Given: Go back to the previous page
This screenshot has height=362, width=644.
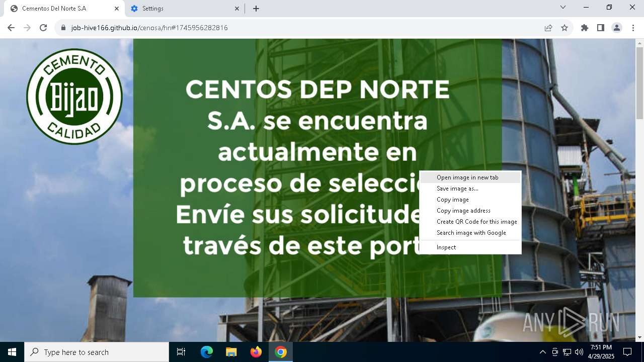Looking at the screenshot, I should [x=11, y=28].
